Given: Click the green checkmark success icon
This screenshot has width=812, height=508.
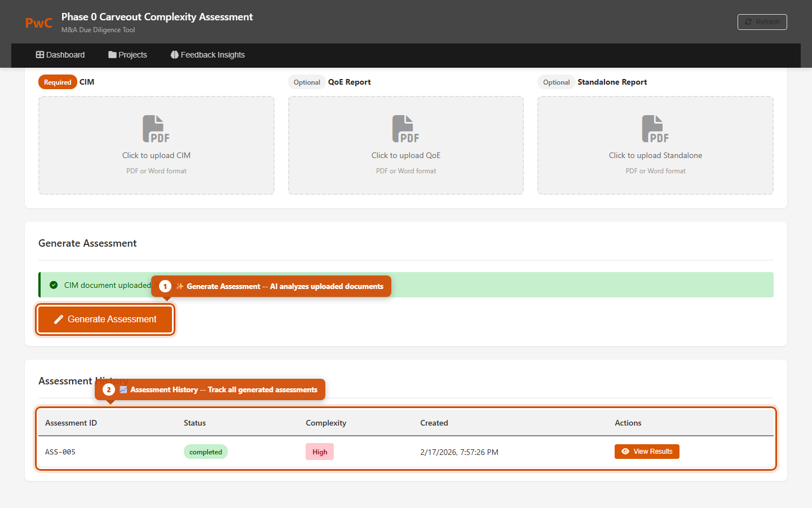Looking at the screenshot, I should point(54,285).
